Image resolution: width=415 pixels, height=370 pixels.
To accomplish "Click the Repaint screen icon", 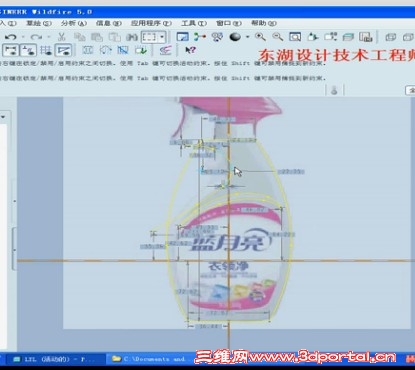I will [182, 37].
